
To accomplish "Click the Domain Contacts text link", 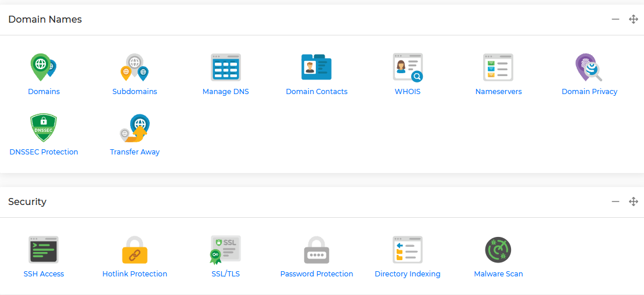I will coord(316,92).
